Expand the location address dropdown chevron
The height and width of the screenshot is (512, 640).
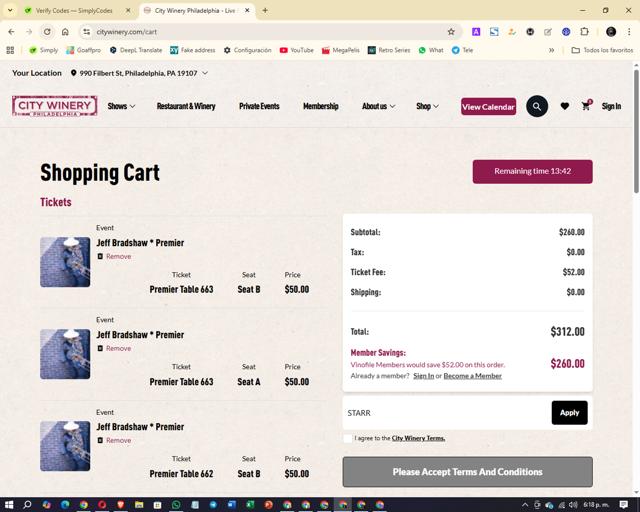(205, 73)
